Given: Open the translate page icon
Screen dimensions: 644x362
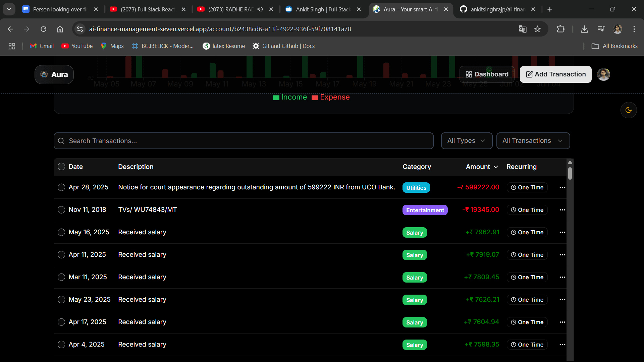Looking at the screenshot, I should click(523, 29).
